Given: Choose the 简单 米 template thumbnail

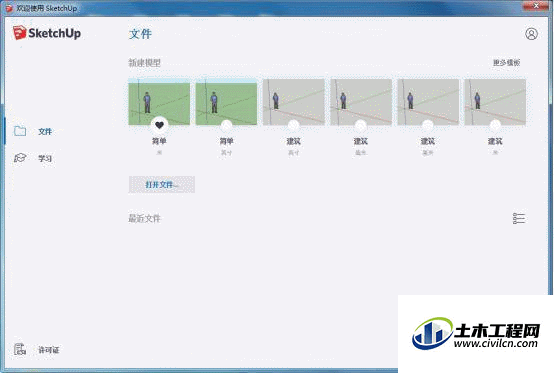Looking at the screenshot, I should (x=159, y=102).
